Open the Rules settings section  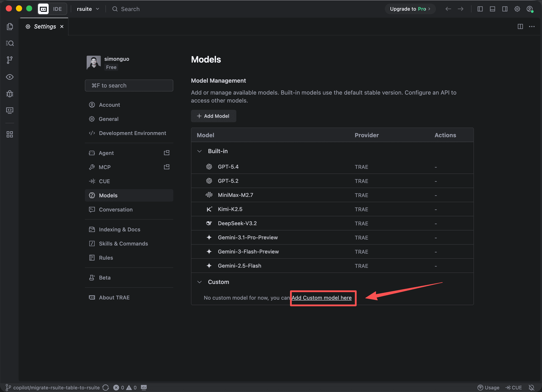tap(129, 258)
